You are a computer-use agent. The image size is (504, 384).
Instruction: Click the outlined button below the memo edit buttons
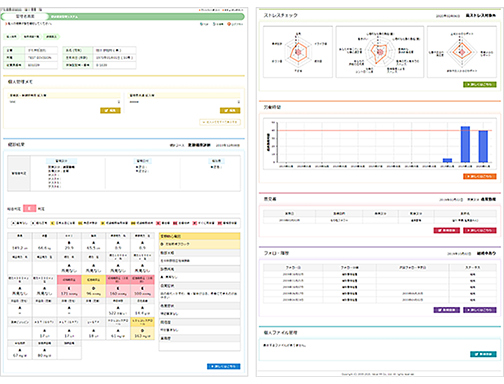click(220, 122)
